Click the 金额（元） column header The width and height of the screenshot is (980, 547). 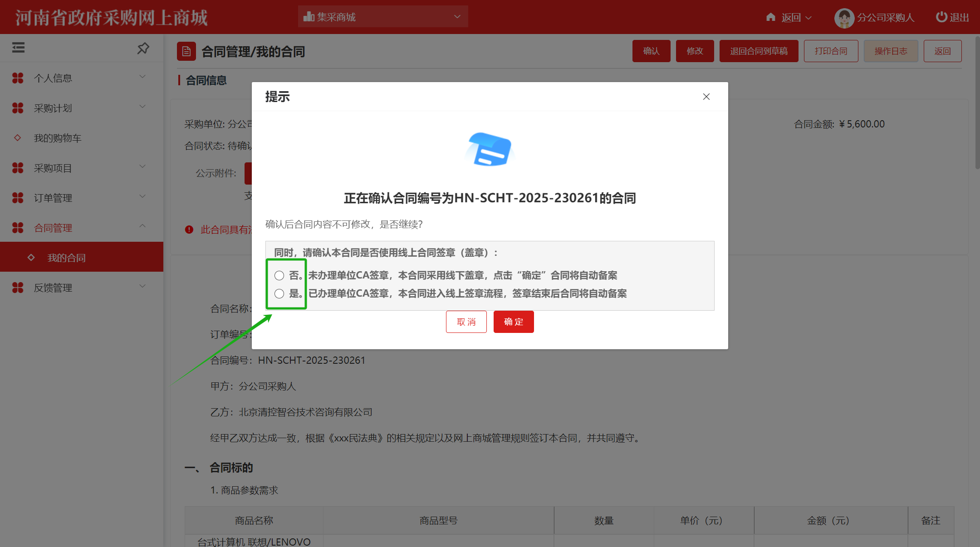pos(831,520)
